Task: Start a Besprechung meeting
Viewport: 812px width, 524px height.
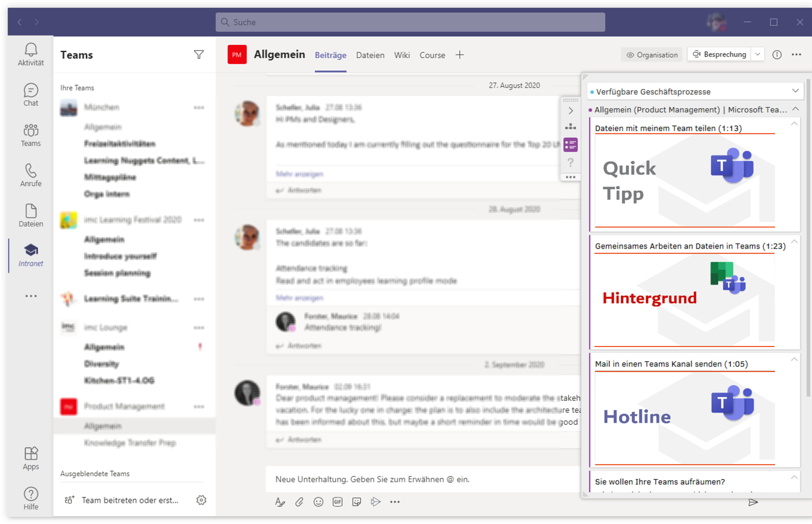Action: pos(719,55)
